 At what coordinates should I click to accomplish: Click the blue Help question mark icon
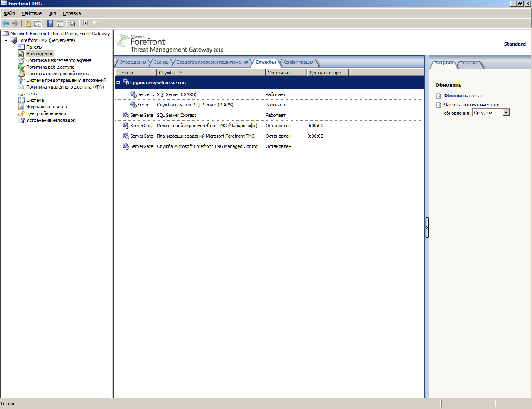50,23
